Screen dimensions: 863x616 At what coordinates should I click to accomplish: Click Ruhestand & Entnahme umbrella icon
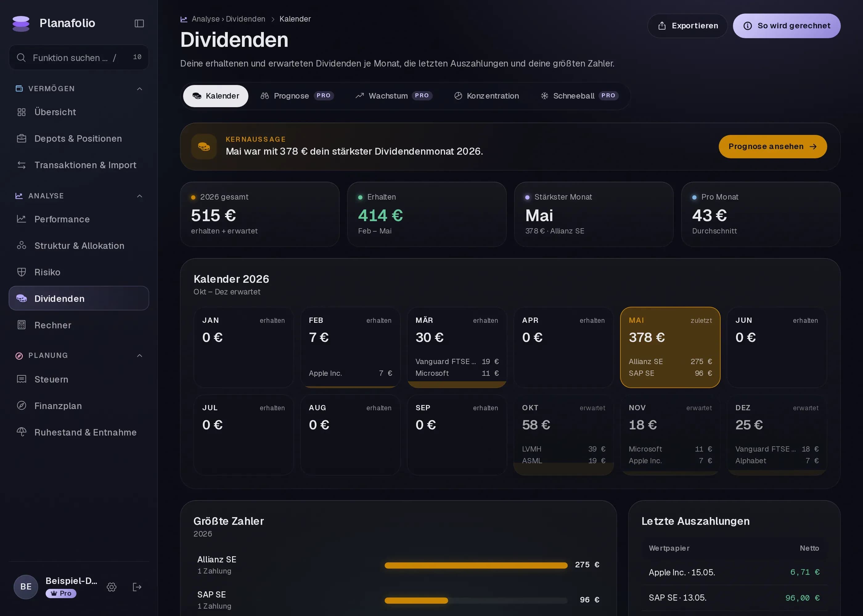[x=22, y=432]
